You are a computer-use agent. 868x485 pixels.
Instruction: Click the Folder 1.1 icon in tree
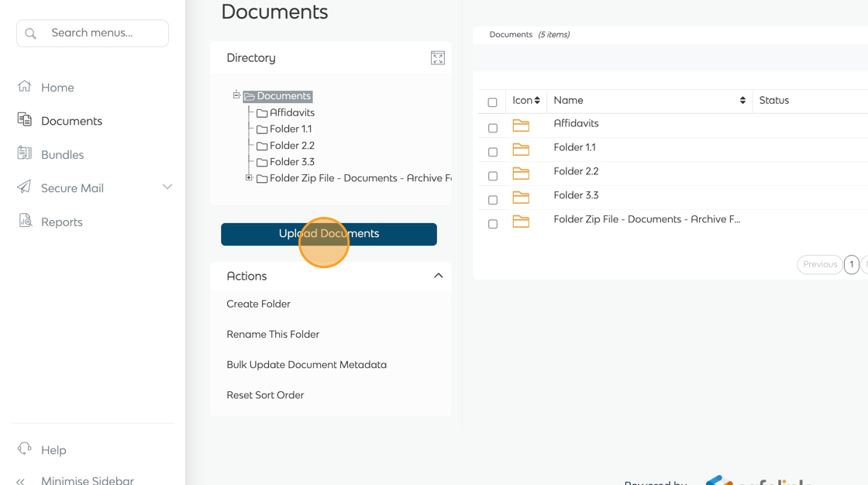tap(262, 129)
